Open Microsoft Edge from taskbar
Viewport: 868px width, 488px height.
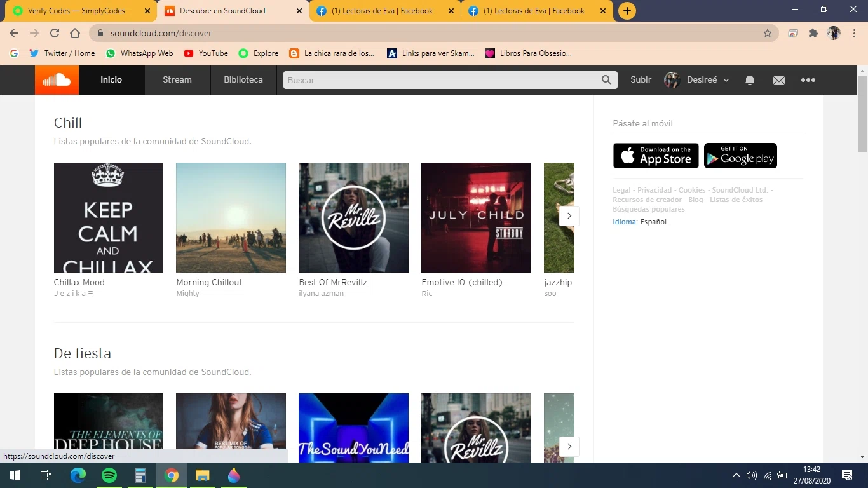78,475
